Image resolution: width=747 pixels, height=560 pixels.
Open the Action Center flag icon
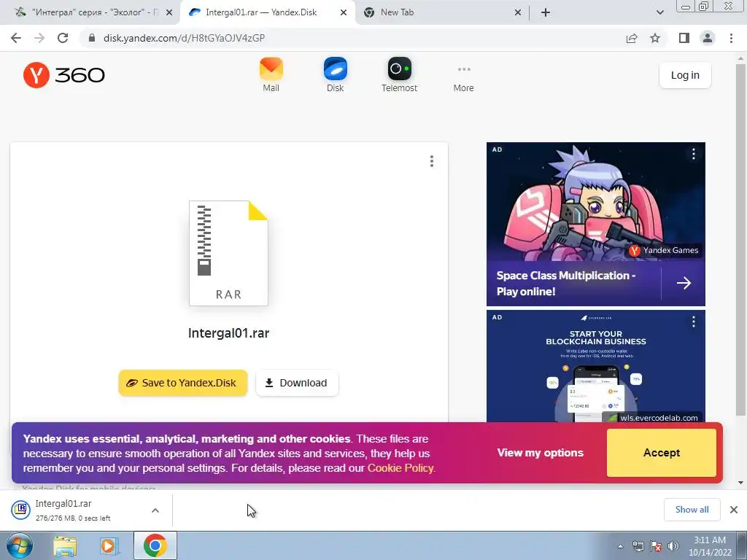click(656, 546)
